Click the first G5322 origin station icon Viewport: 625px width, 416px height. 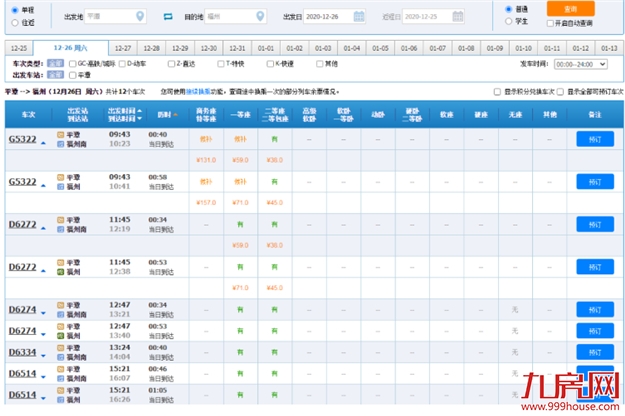(x=61, y=135)
